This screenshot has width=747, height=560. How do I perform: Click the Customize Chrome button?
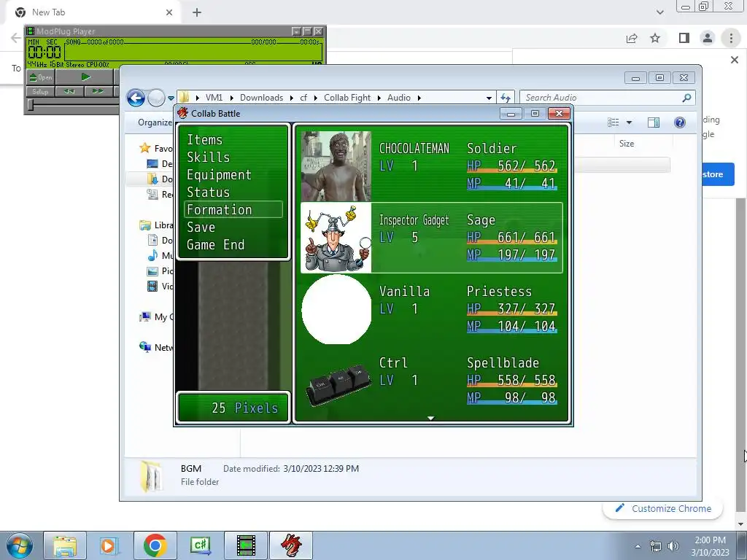click(662, 508)
